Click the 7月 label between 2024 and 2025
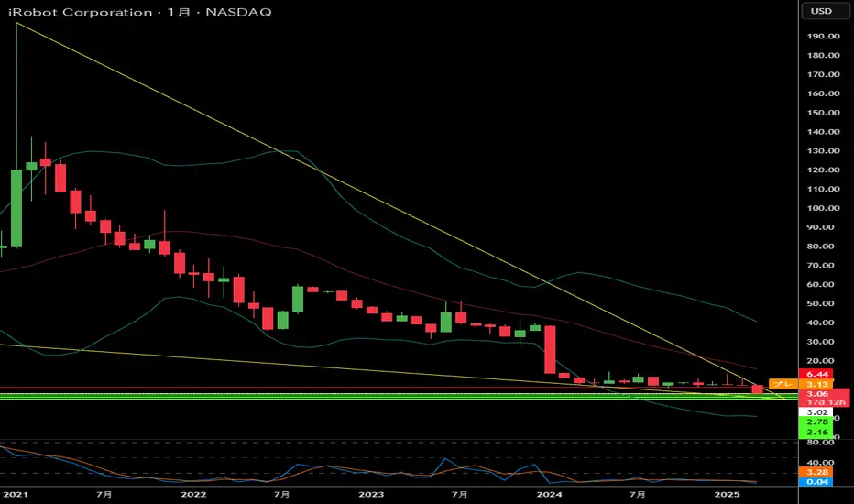This screenshot has height=504, width=854. 637,494
